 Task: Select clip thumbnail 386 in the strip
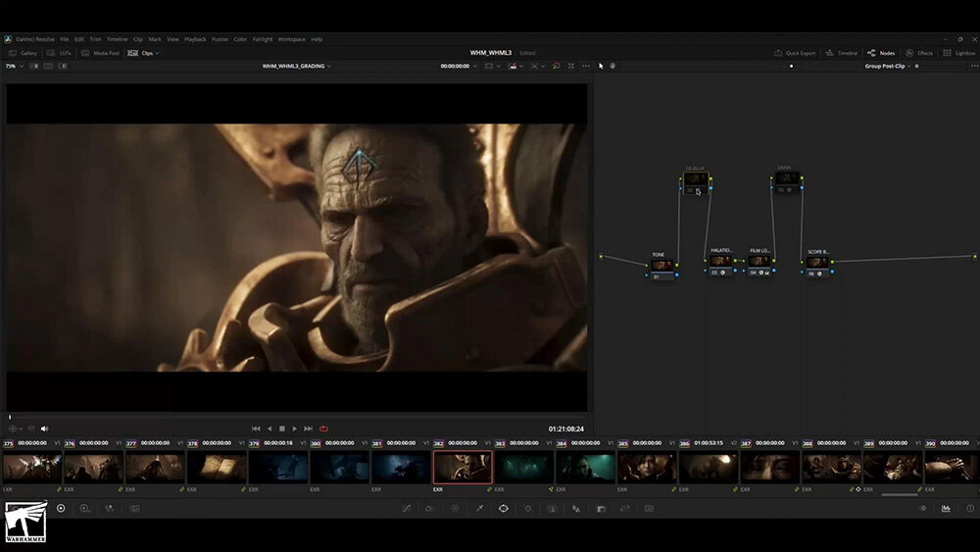click(708, 468)
